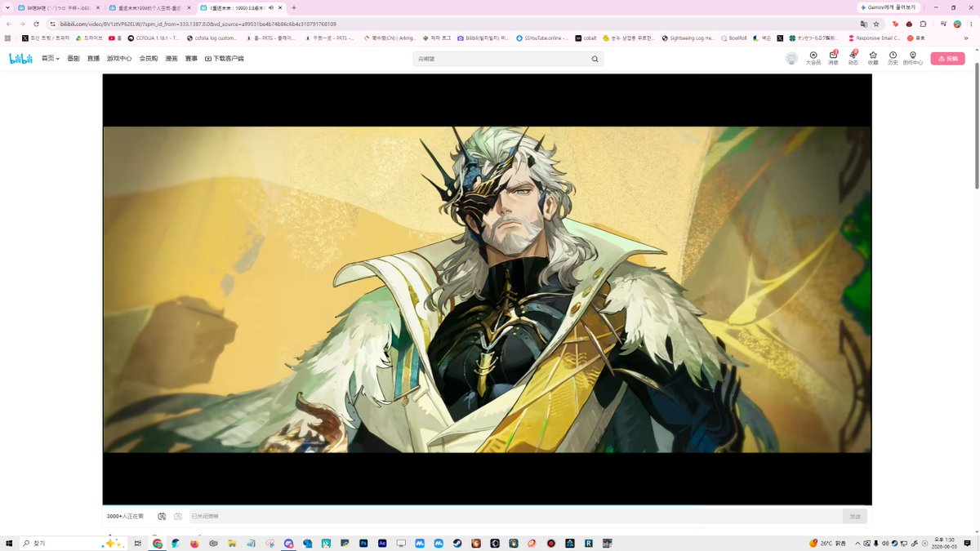Open the notification center icon
Viewport: 980px width, 551px height.
coord(968,543)
